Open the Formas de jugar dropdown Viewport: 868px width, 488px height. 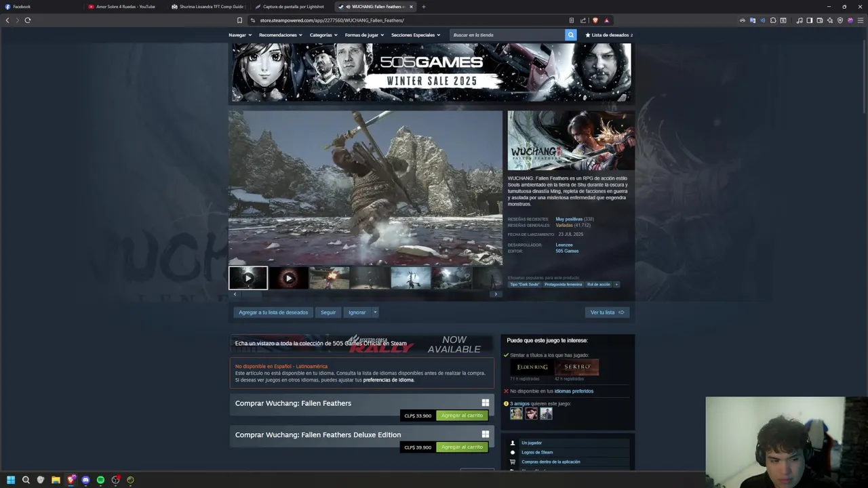(x=364, y=35)
